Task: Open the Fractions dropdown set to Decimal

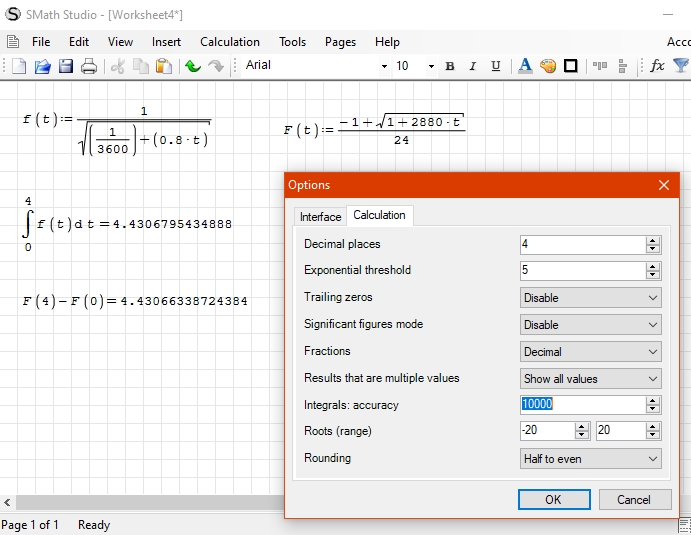Action: tap(591, 352)
